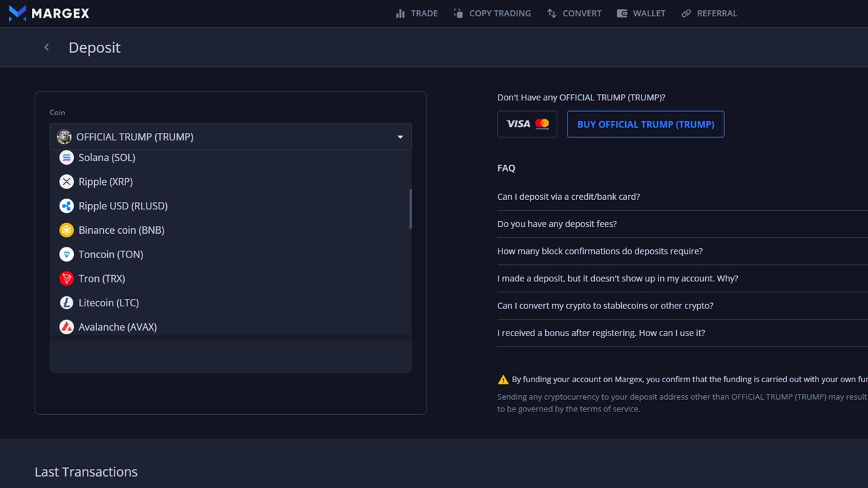
Task: Click the back arrow beside Deposit
Action: (46, 47)
